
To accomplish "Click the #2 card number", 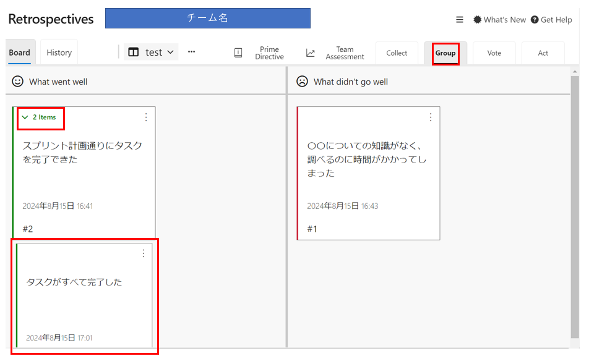I will click(x=28, y=229).
